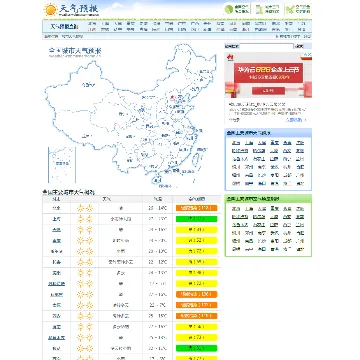The width and height of the screenshot is (360, 360).
Task: Click night weather icon in 上海 row
Action: tap(89, 219)
